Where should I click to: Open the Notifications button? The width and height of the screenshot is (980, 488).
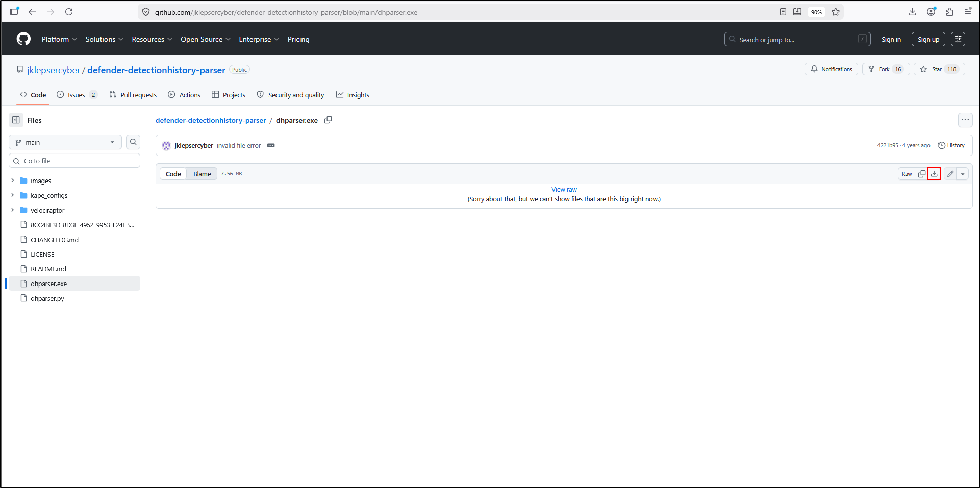pos(832,69)
